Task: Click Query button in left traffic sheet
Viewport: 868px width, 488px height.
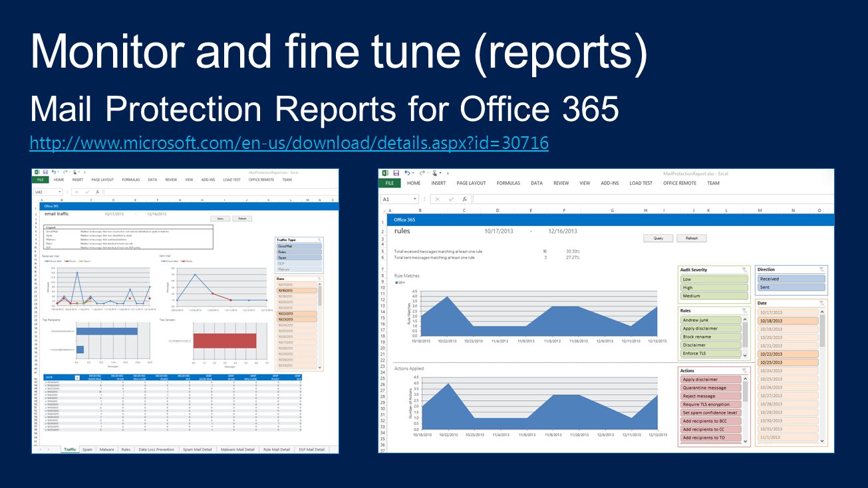Action: [x=219, y=218]
